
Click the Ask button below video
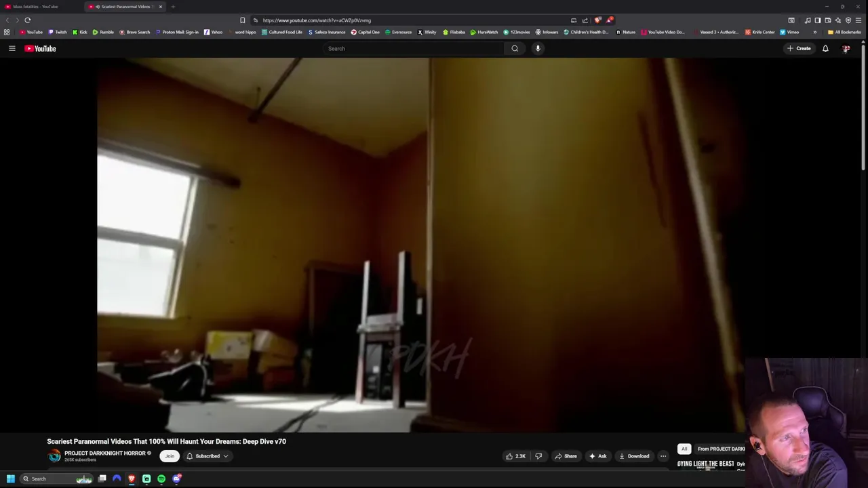(x=597, y=456)
